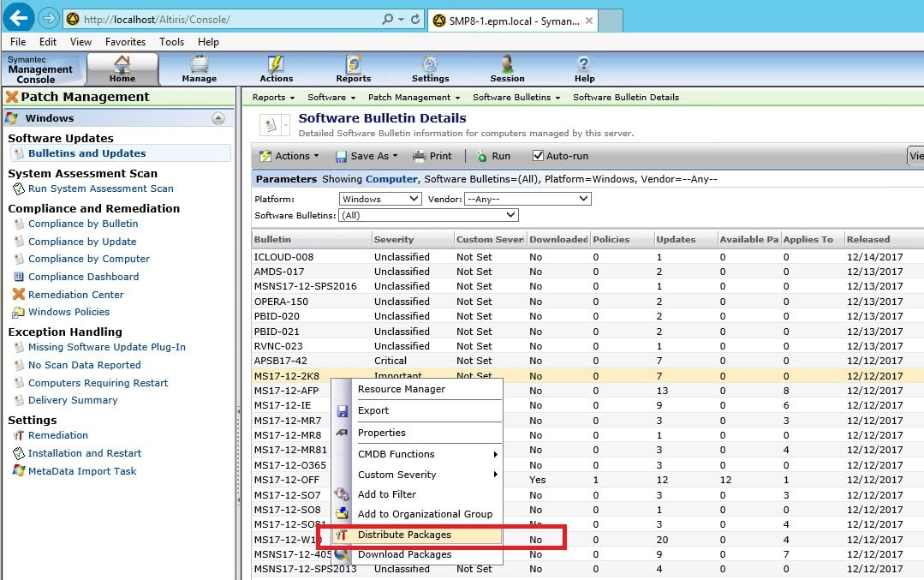Image resolution: width=924 pixels, height=580 pixels.
Task: Click the Compliance Dashboard icon
Action: tap(19, 277)
